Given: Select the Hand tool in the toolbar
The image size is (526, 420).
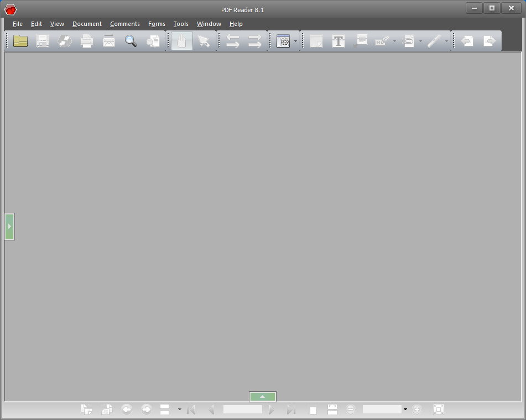Looking at the screenshot, I should (181, 40).
